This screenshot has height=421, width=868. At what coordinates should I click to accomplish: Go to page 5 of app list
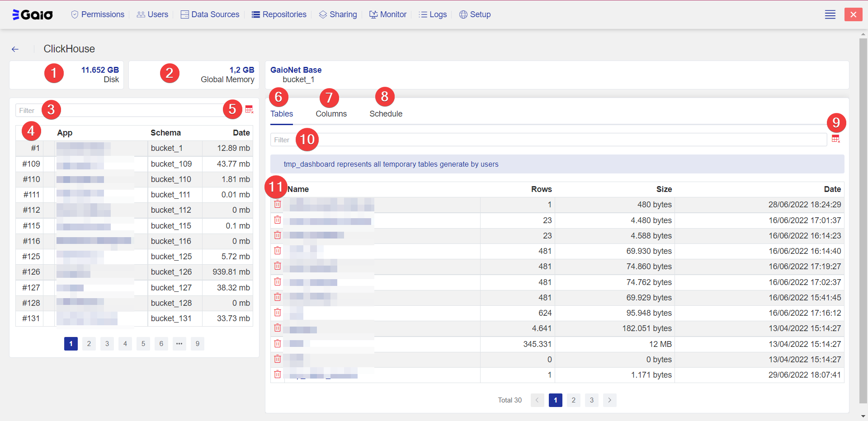point(143,344)
